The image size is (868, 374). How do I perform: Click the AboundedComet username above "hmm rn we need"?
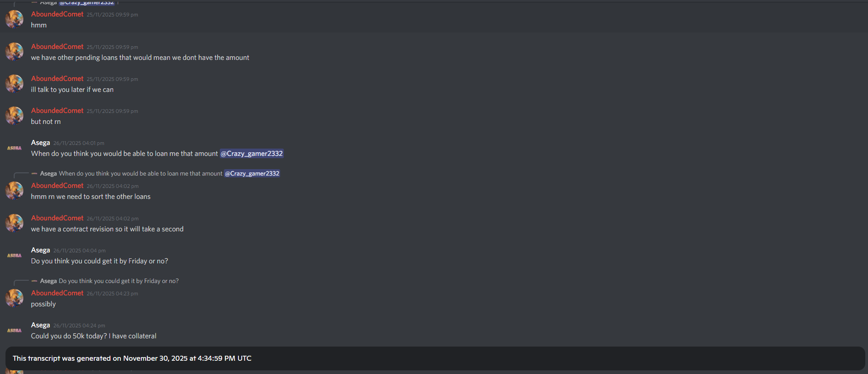57,186
